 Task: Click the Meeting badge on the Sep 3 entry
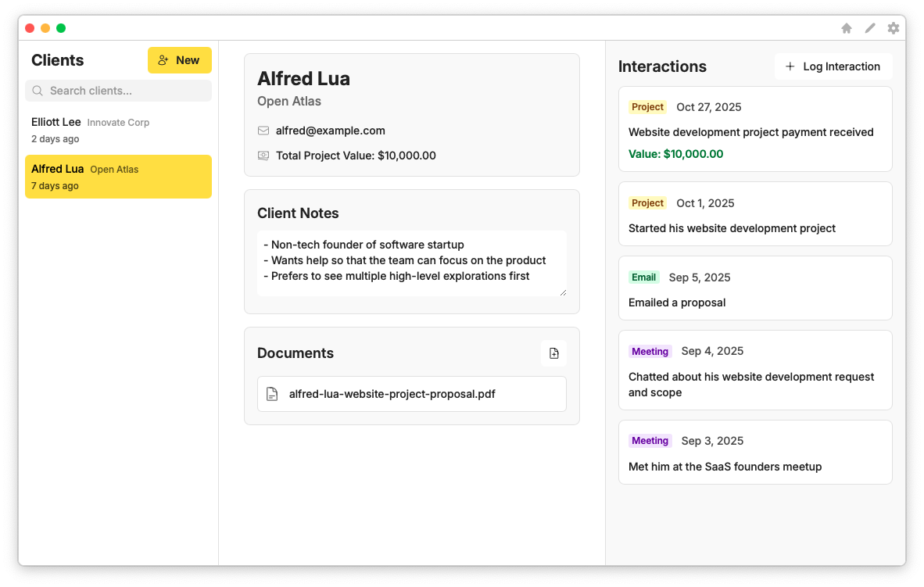coord(650,440)
